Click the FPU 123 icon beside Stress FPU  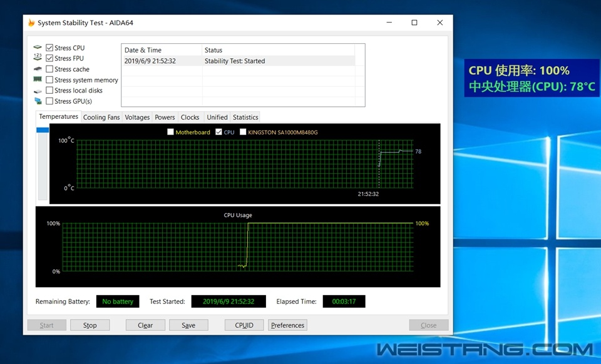pos(38,58)
